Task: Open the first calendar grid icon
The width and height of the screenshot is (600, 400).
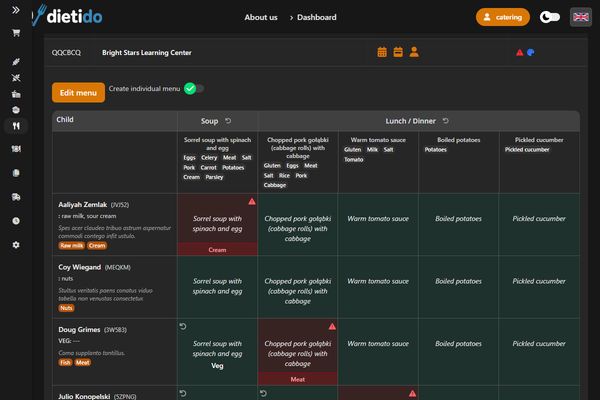Action: 382,52
